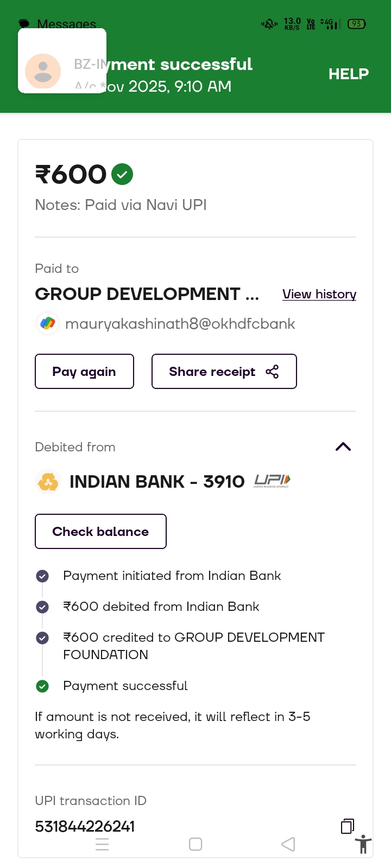Screen dimensions: 391x868
Task: Open HELP in the header
Action: (348, 74)
